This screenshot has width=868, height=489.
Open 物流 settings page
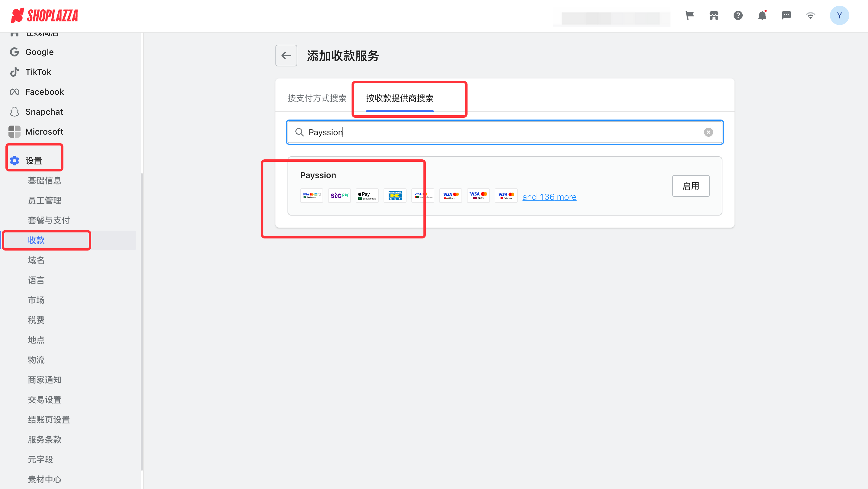click(x=36, y=360)
